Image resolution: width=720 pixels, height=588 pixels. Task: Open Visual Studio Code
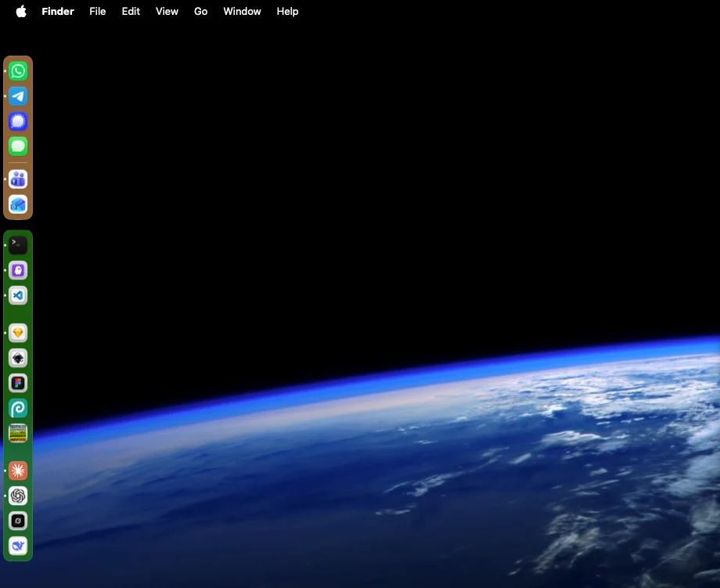18,295
